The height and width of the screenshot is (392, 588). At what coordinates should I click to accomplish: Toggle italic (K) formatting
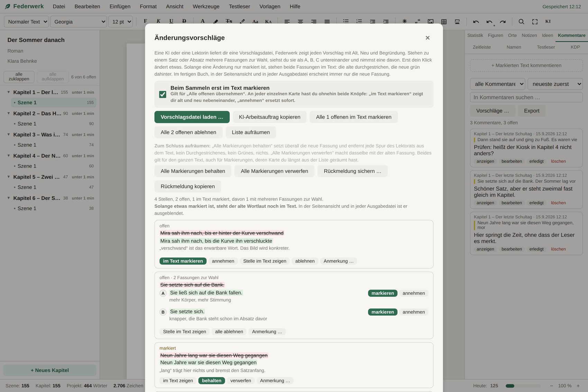pos(158,21)
